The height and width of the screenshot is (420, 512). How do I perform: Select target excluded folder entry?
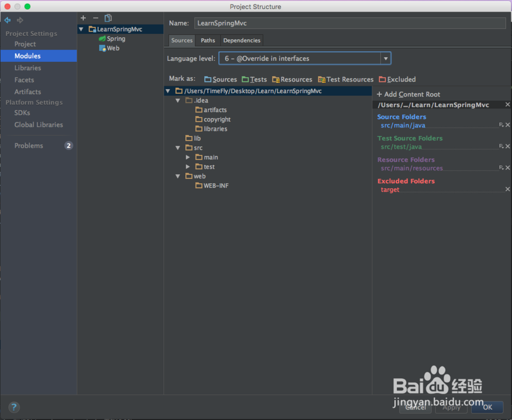(x=390, y=190)
